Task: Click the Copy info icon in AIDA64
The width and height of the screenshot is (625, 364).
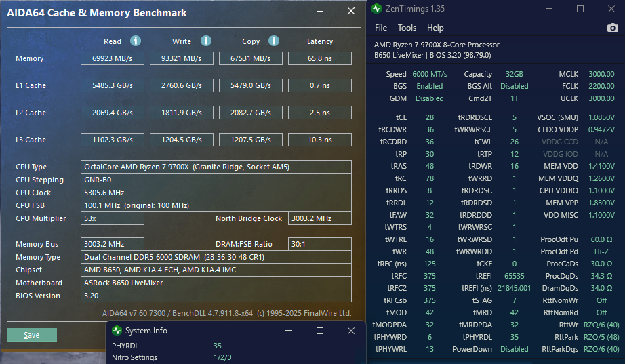Action: (x=274, y=41)
